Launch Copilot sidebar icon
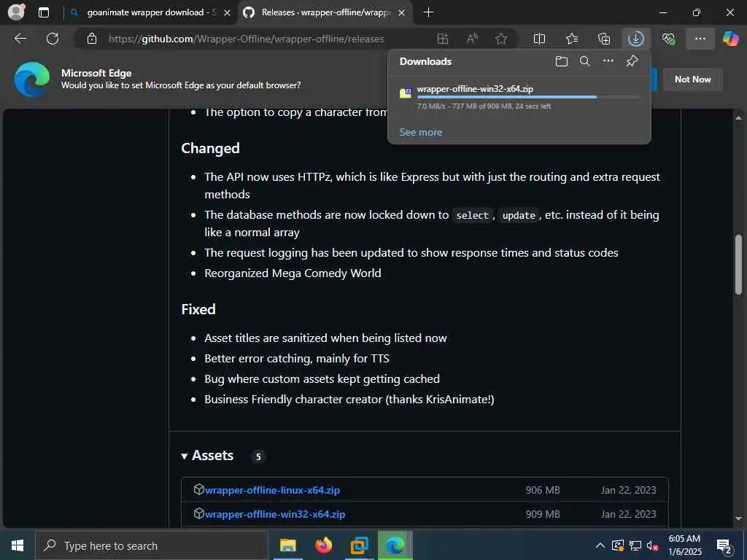 click(x=731, y=39)
